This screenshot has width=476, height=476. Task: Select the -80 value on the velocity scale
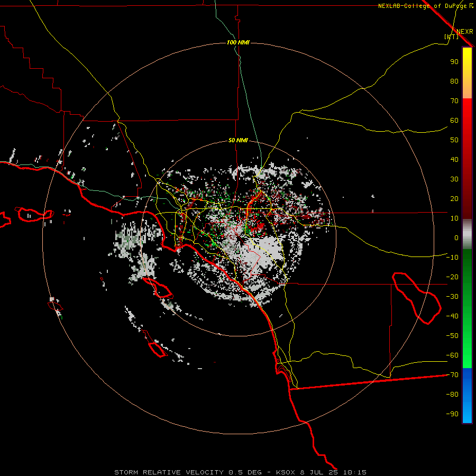pyautogui.click(x=452, y=395)
